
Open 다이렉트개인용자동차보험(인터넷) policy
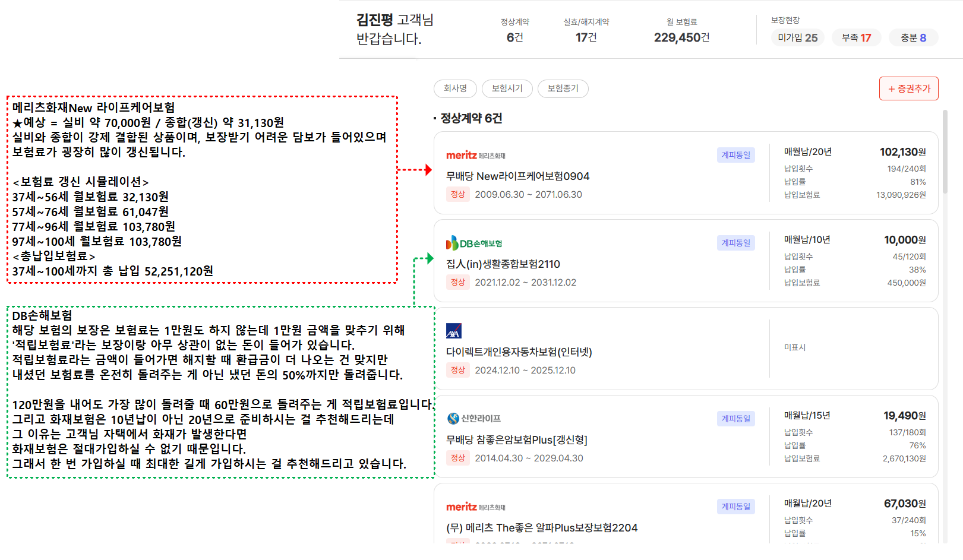(x=519, y=352)
